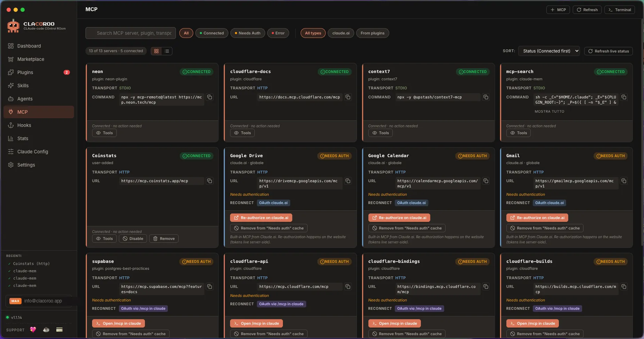Copy the cloudflare-builds URL
Screen dimensions: 644x339
pyautogui.click(x=624, y=286)
